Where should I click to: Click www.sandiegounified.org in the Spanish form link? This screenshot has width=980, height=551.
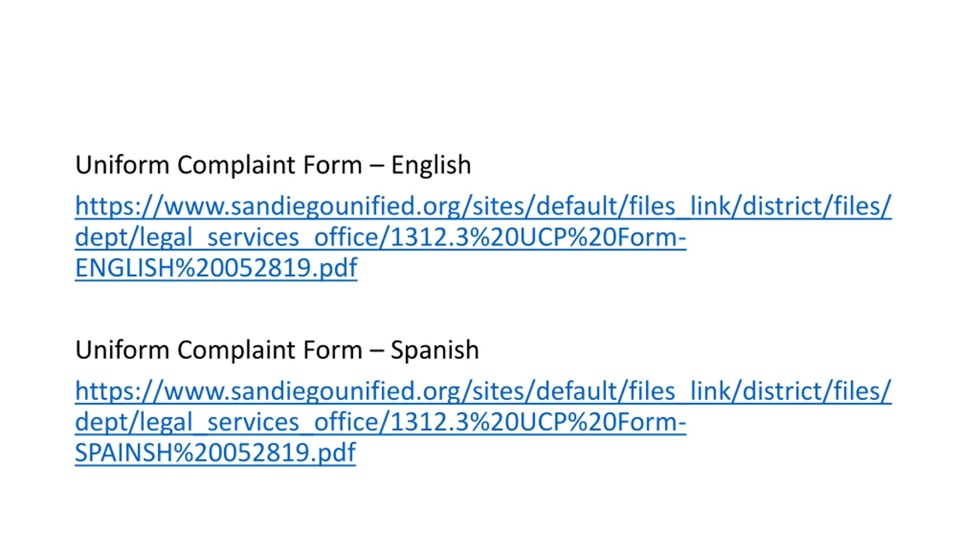pyautogui.click(x=312, y=391)
